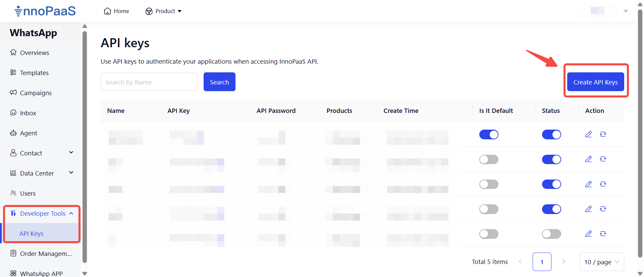This screenshot has height=277, width=644.
Task: Click the previous page arrow
Action: coord(520,262)
